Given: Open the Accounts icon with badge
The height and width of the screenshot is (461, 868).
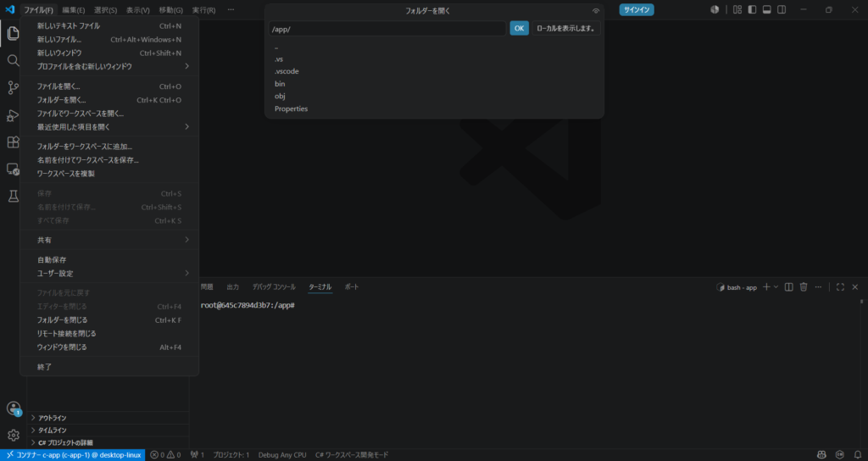Looking at the screenshot, I should coord(14,408).
